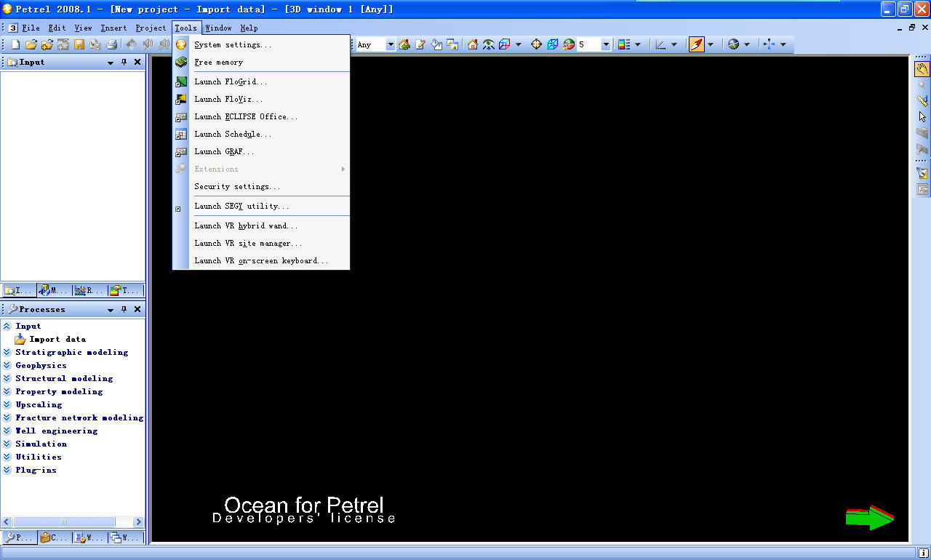Image resolution: width=931 pixels, height=560 pixels.
Task: Click the Import file folder-plus icon
Action: (47, 44)
